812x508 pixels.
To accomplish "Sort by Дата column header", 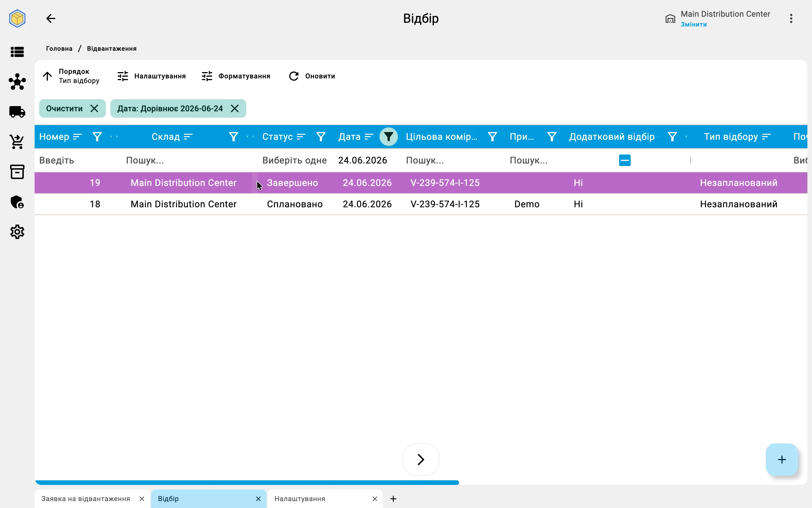I will 369,137.
